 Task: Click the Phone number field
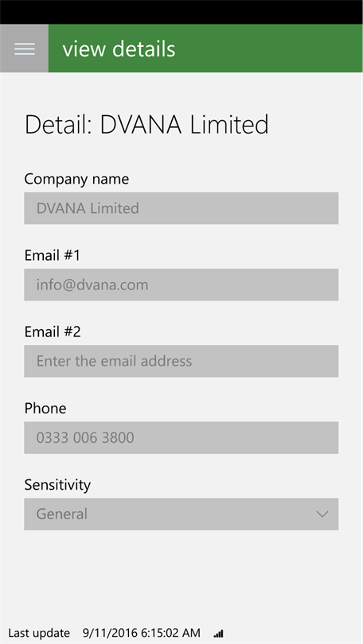coord(181,437)
